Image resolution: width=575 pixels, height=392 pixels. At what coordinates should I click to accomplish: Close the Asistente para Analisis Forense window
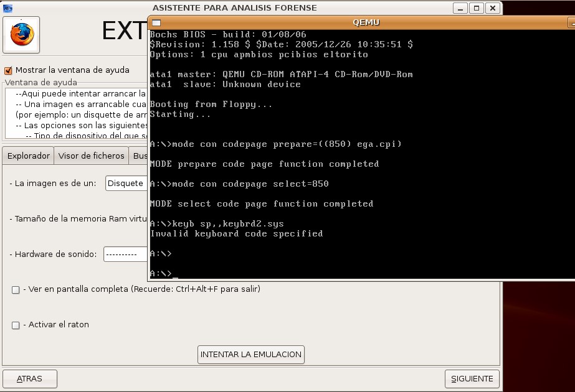click(492, 8)
